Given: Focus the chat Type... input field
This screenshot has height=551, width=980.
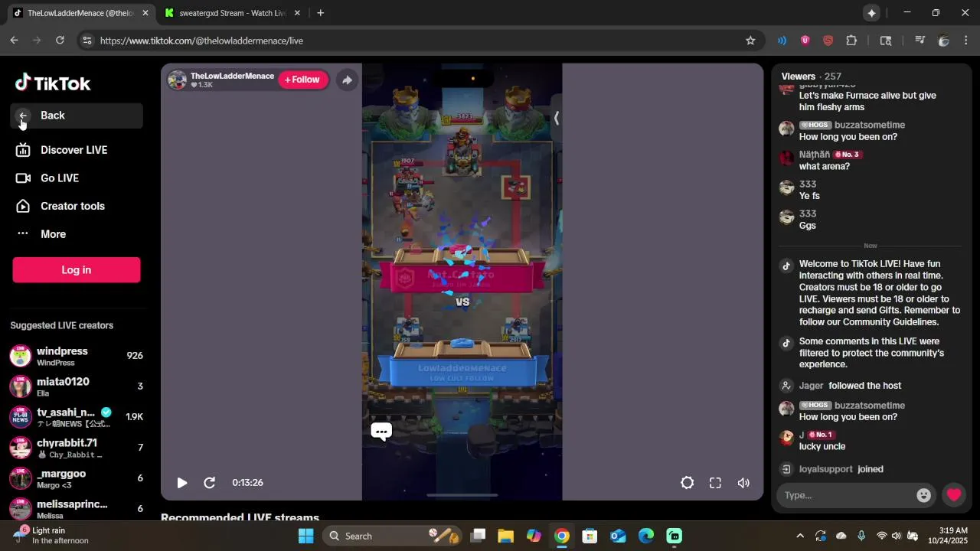Looking at the screenshot, I should tap(846, 495).
